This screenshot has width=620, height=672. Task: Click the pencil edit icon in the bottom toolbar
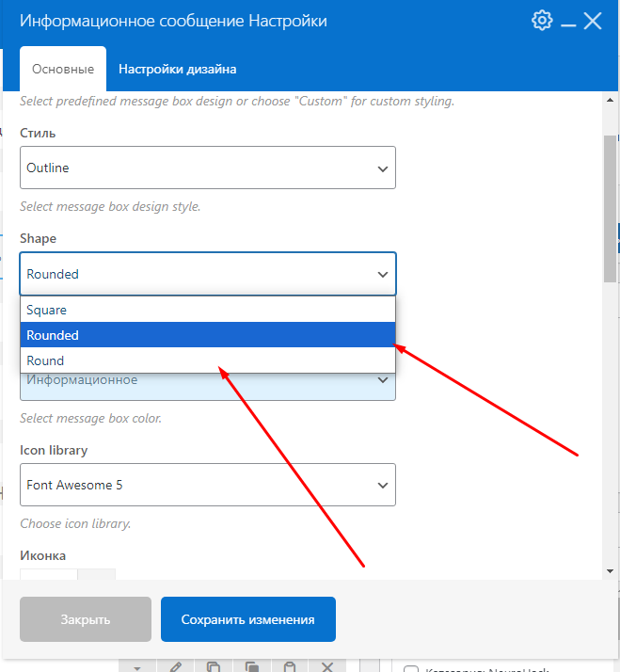pyautogui.click(x=175, y=666)
